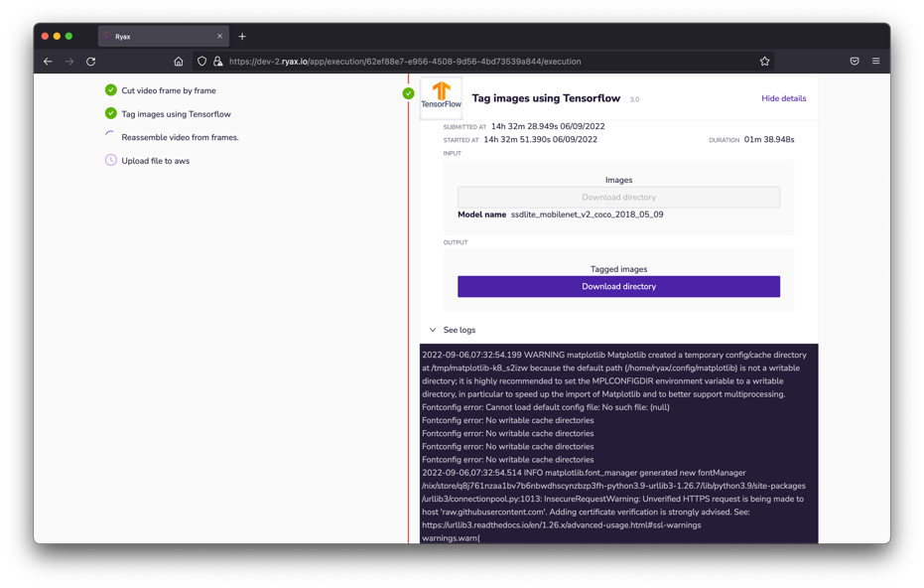Click green check beside Tag images using Tensorflow
Image resolution: width=924 pixels, height=588 pixels.
tap(111, 113)
